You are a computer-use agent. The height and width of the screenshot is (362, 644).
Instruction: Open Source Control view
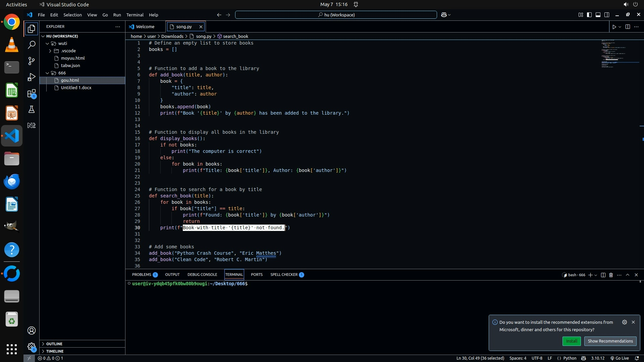[32, 61]
